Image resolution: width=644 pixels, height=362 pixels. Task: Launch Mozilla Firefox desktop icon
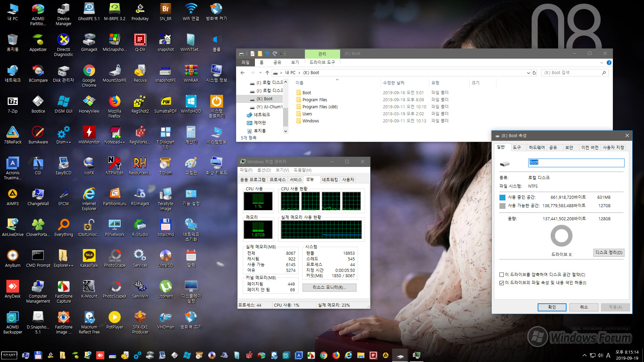click(x=114, y=107)
